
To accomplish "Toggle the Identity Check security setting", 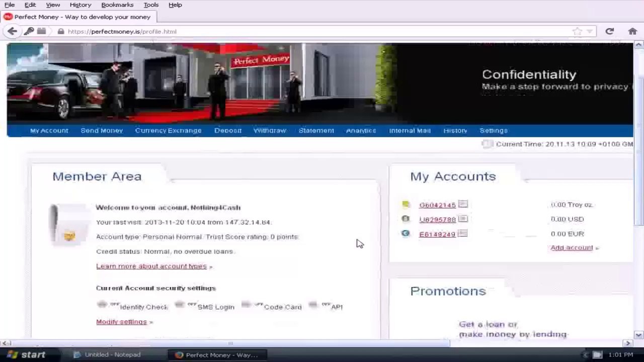I will 102,305.
